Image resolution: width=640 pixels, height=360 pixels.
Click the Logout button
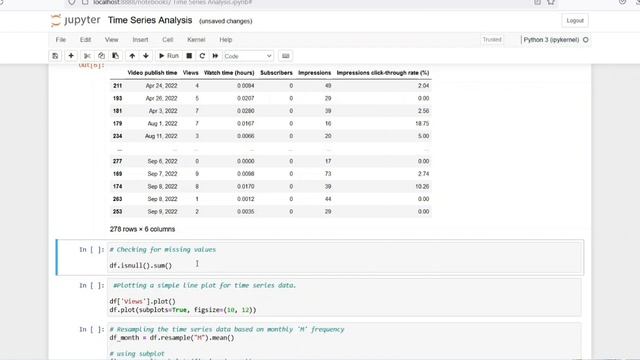(575, 20)
